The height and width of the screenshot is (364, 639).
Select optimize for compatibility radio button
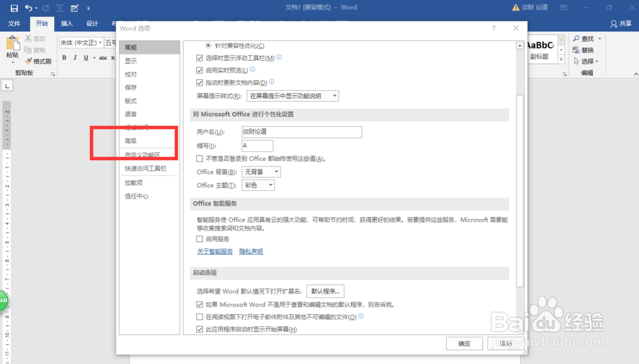coord(208,45)
